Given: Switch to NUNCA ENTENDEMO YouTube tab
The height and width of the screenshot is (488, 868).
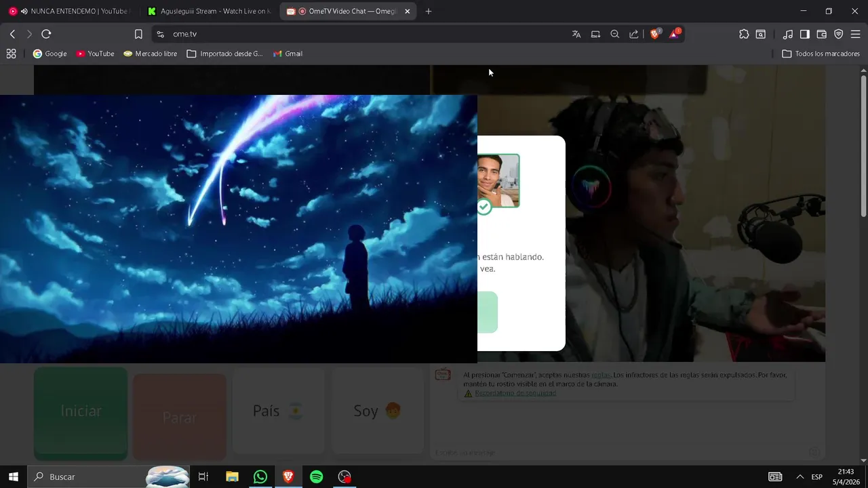Looking at the screenshot, I should click(x=71, y=12).
